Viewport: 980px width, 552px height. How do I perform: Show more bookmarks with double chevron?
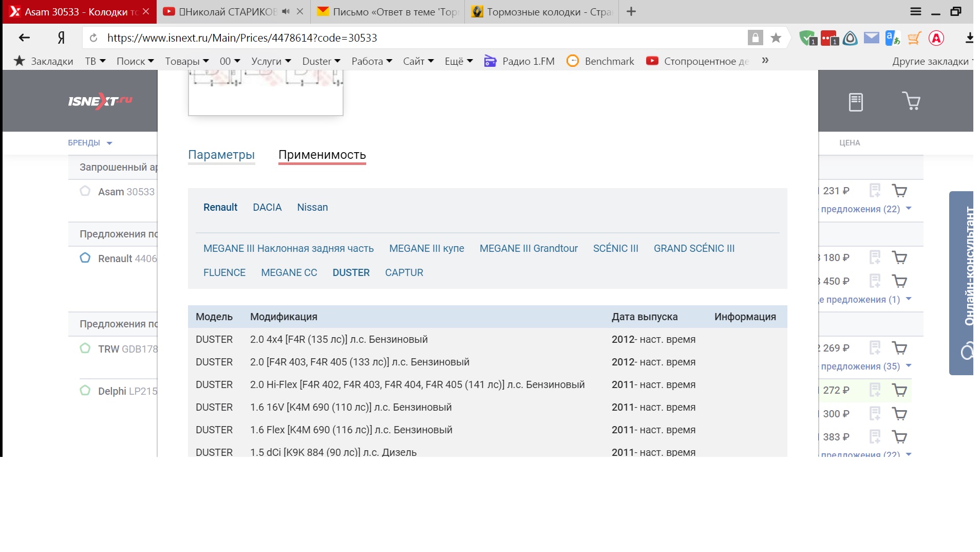[x=765, y=61]
